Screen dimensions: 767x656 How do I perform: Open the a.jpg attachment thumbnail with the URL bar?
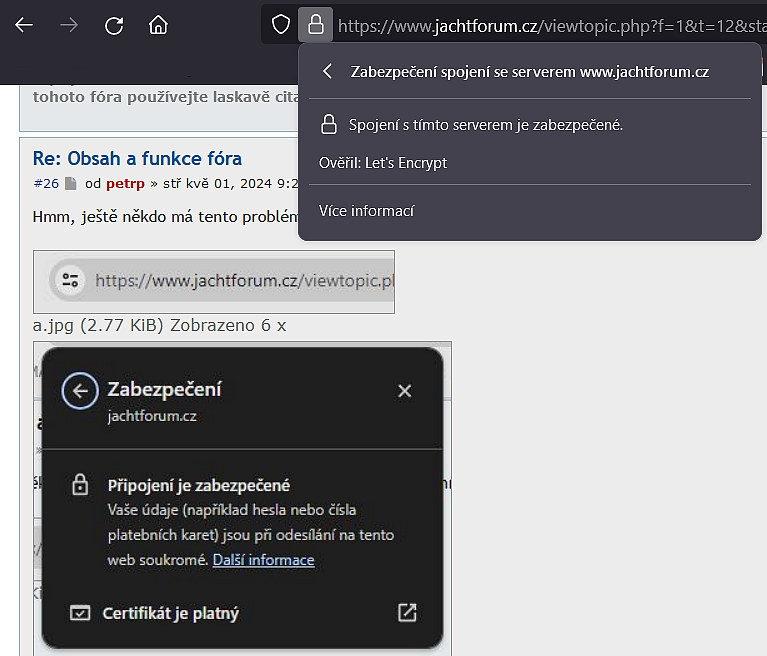[214, 282]
